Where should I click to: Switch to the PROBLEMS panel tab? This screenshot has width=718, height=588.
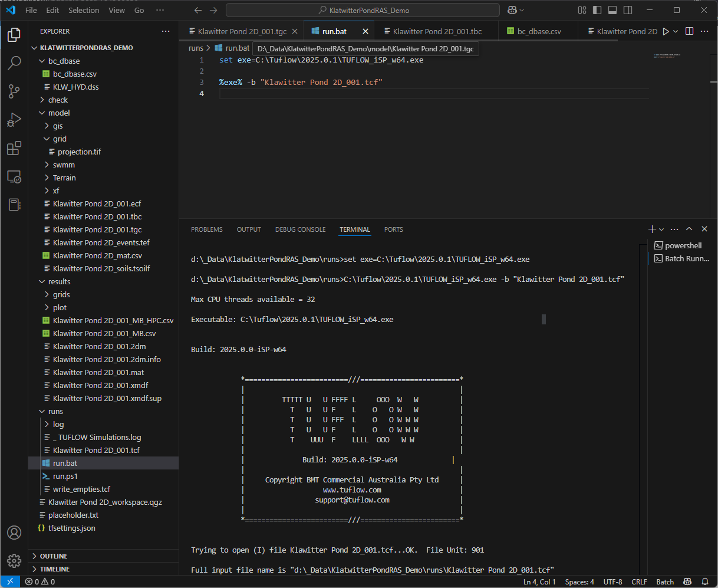click(x=207, y=229)
